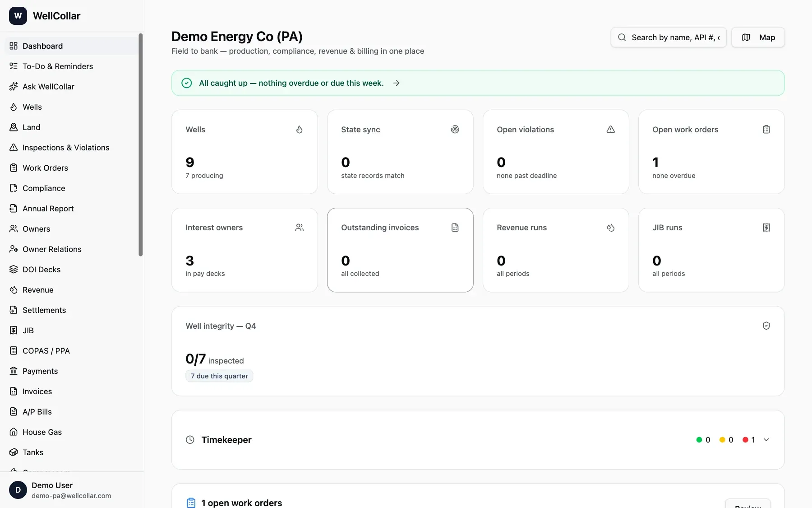Click the Land sidebar icon
Image resolution: width=812 pixels, height=508 pixels.
click(14, 127)
